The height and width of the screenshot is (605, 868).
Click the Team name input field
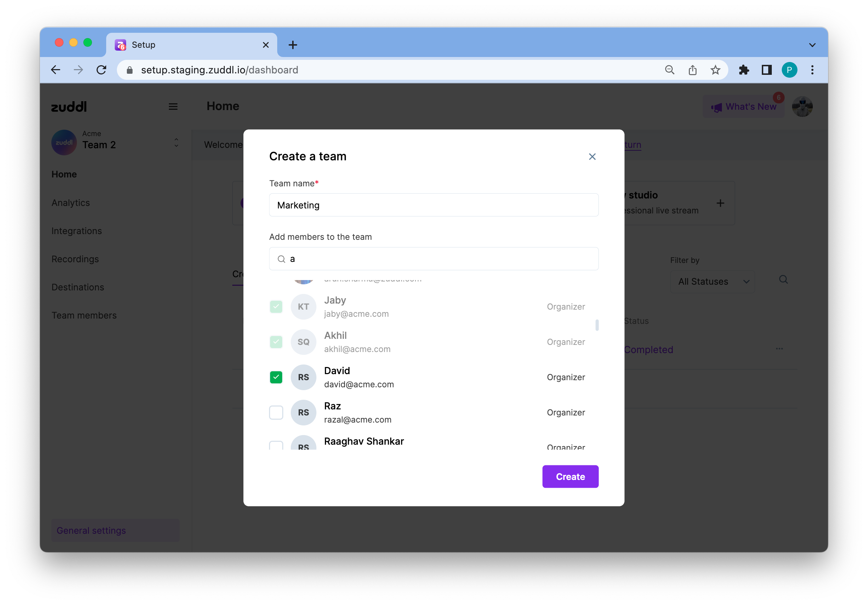tap(434, 205)
